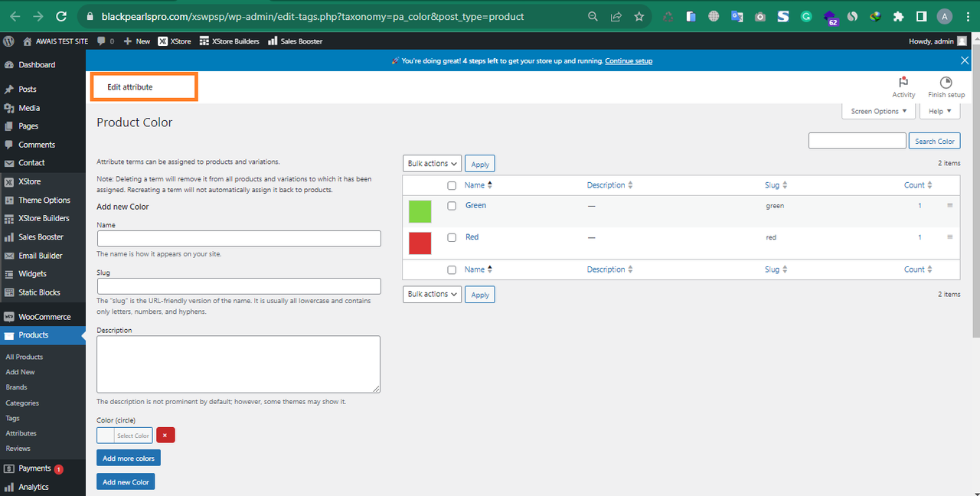Viewport: 980px width, 496px height.
Task: Click the zoom magnifier icon in address bar
Action: pyautogui.click(x=593, y=16)
